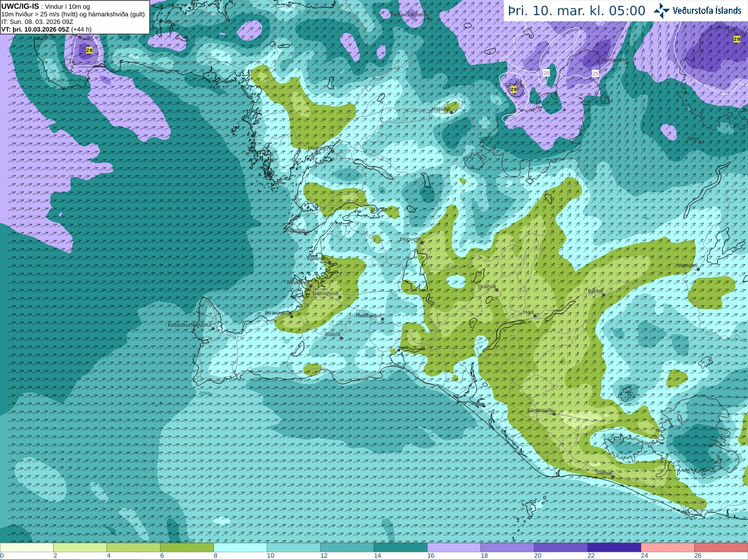Click the yellow 28 max gust marker
Viewport: 748px width, 560px height.
89,50
